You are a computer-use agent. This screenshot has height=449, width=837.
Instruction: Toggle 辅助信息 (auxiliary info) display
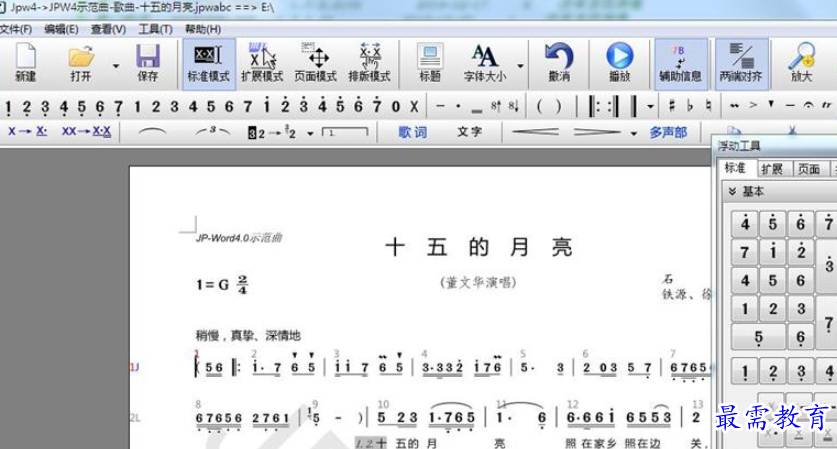point(681,63)
